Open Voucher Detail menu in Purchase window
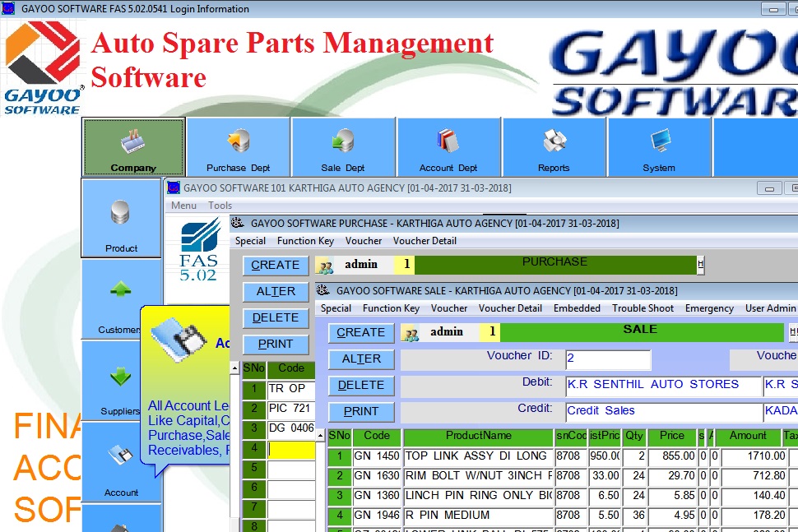The height and width of the screenshot is (532, 798). pyautogui.click(x=425, y=241)
